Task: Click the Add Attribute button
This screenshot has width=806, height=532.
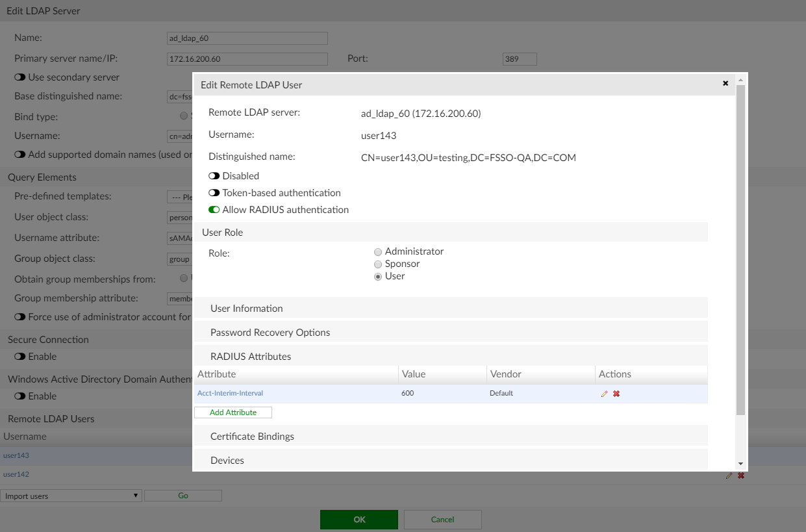Action: (x=233, y=412)
